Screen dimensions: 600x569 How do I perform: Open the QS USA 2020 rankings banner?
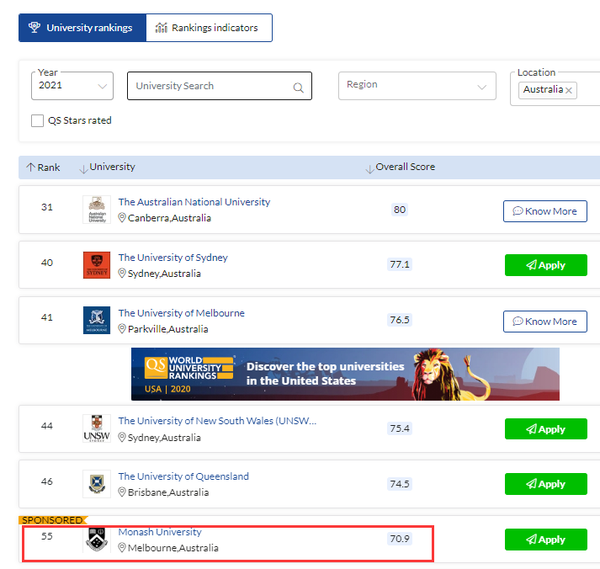345,374
